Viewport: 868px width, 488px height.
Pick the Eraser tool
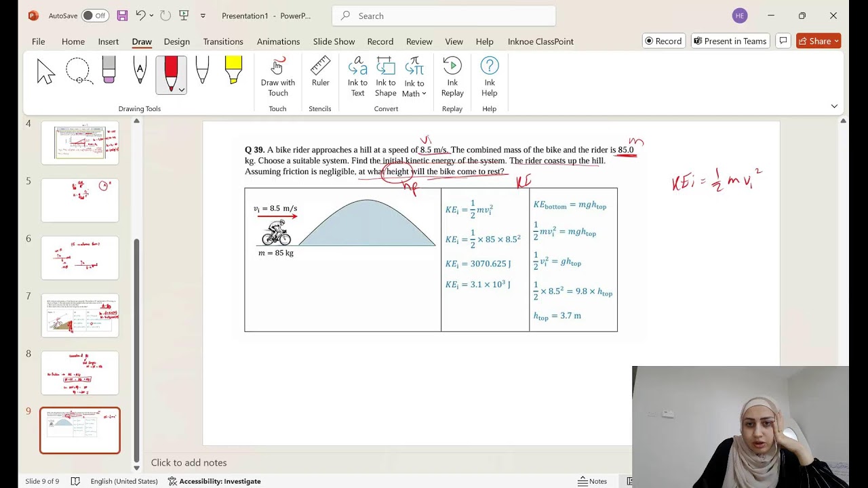pos(108,70)
